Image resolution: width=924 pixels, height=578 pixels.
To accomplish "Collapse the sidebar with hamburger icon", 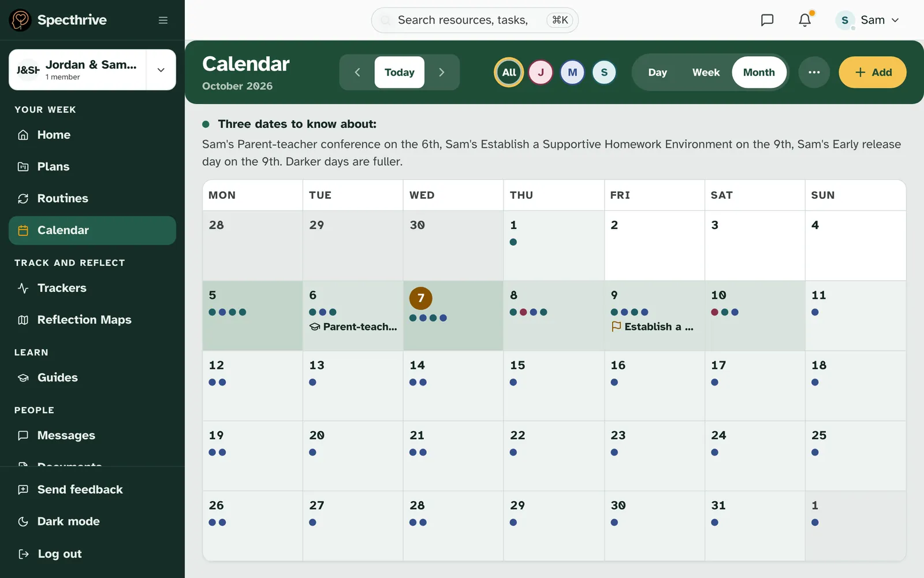I will coord(163,20).
